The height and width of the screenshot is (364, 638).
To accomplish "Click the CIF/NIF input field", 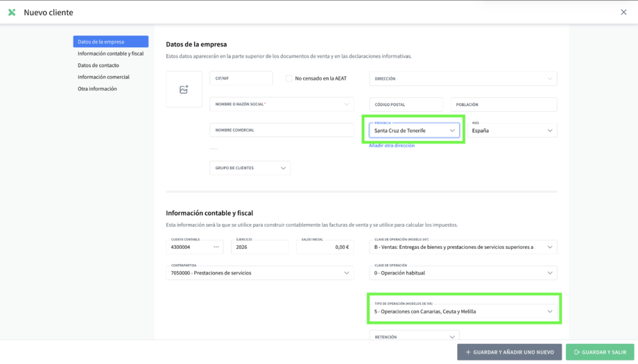I will click(x=241, y=78).
